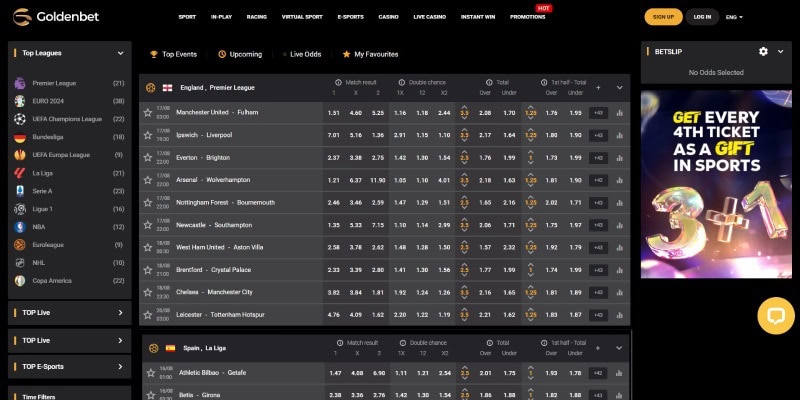Select Ligue 1 league icon
Viewport: 800px width, 400px height.
point(20,209)
